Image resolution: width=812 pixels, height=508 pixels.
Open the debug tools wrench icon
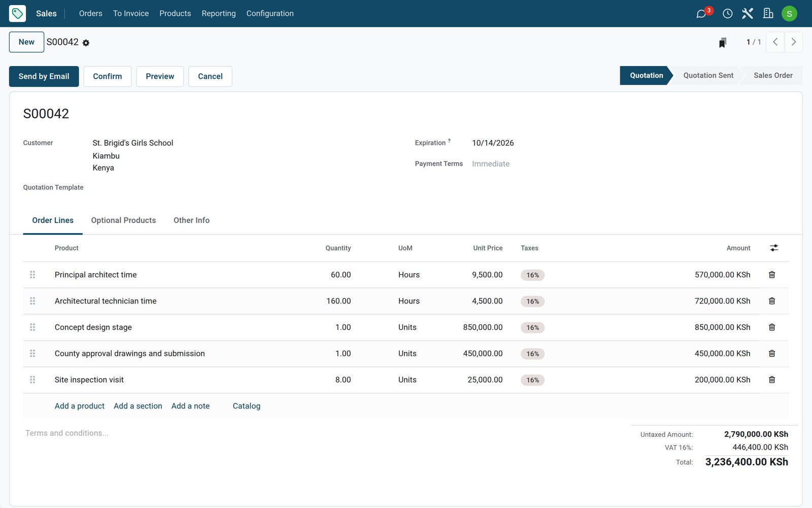[747, 14]
